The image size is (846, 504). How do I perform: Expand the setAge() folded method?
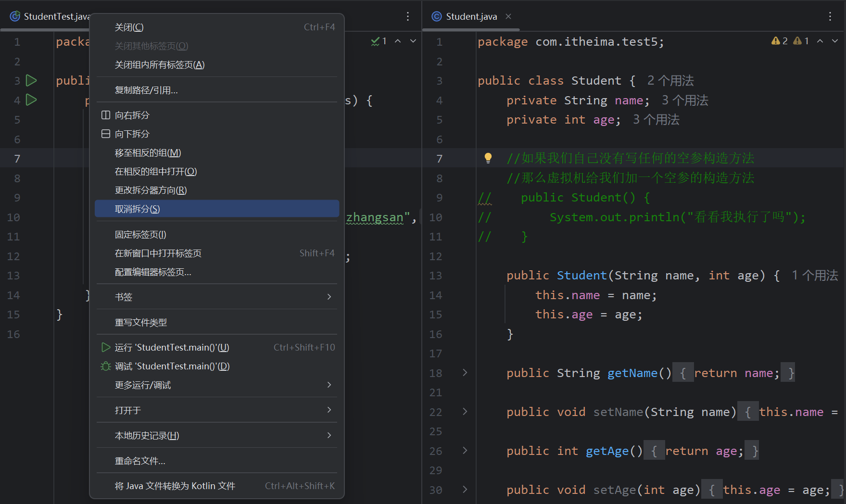(465, 490)
